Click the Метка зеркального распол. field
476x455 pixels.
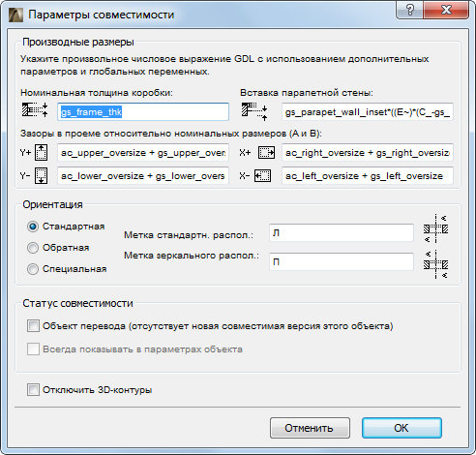pos(342,261)
